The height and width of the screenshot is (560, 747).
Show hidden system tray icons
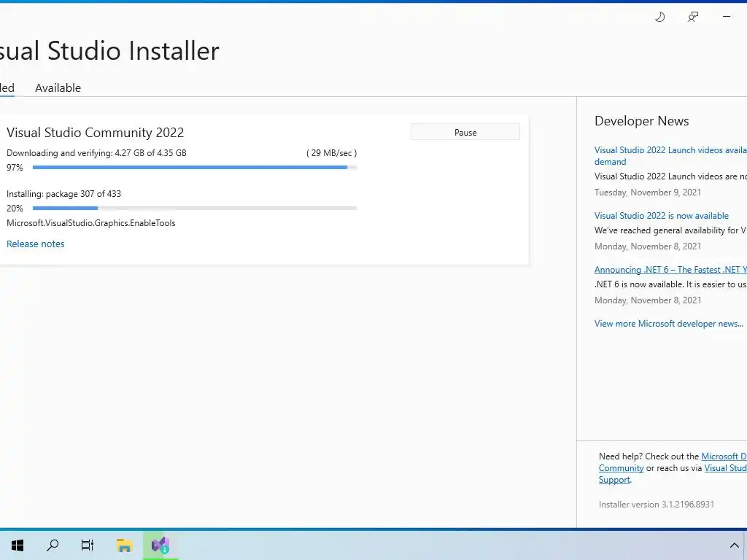point(734,545)
